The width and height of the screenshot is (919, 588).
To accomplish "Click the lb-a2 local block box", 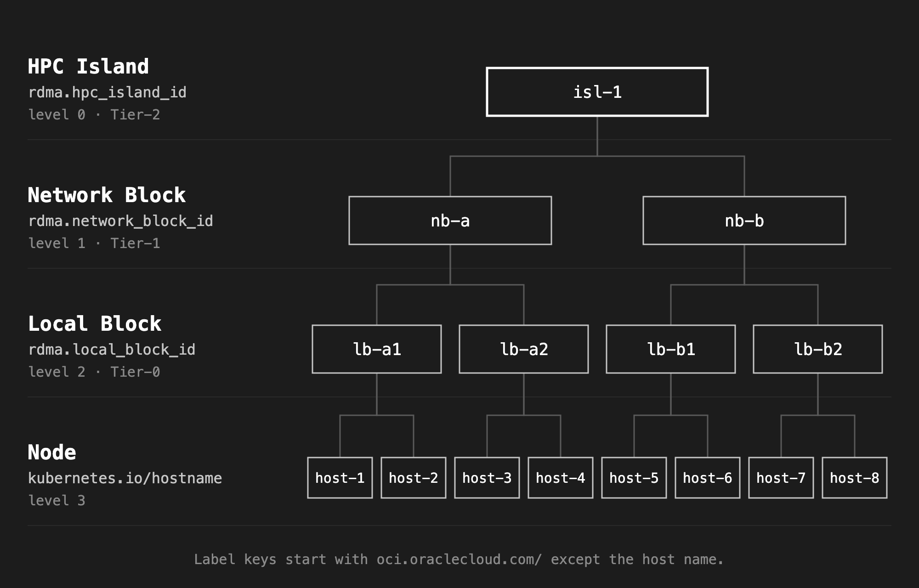I will (523, 349).
